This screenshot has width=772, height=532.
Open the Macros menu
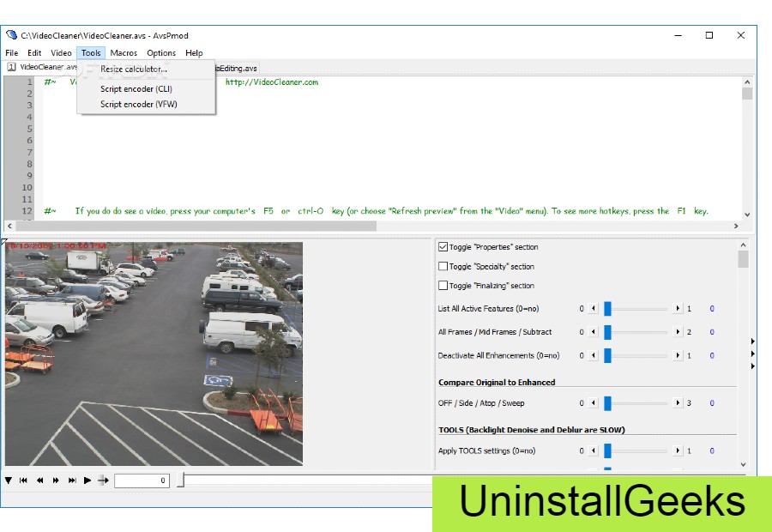click(124, 52)
